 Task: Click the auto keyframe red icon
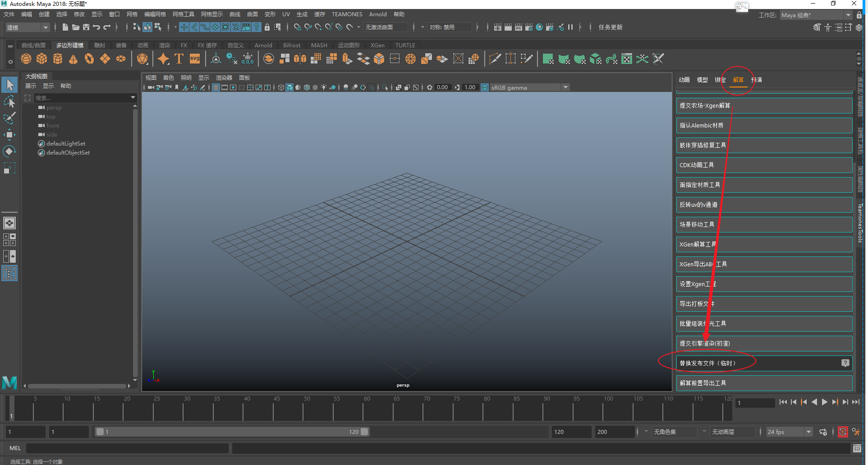842,432
